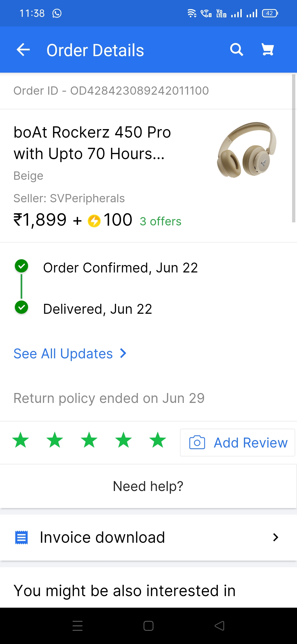Click the page scrollbar on the right
The image size is (297, 644).
tap(293, 148)
